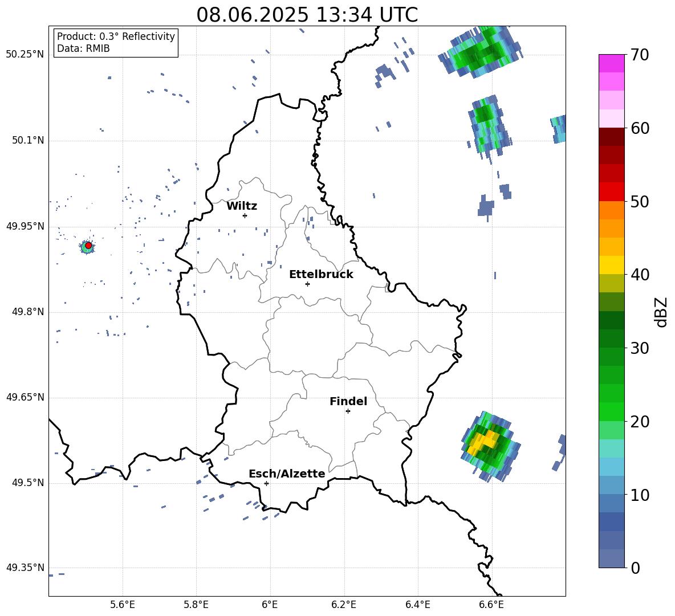This screenshot has height=616, width=675.
Task: Click the 6.2°E longitude tick label
Action: pyautogui.click(x=344, y=605)
